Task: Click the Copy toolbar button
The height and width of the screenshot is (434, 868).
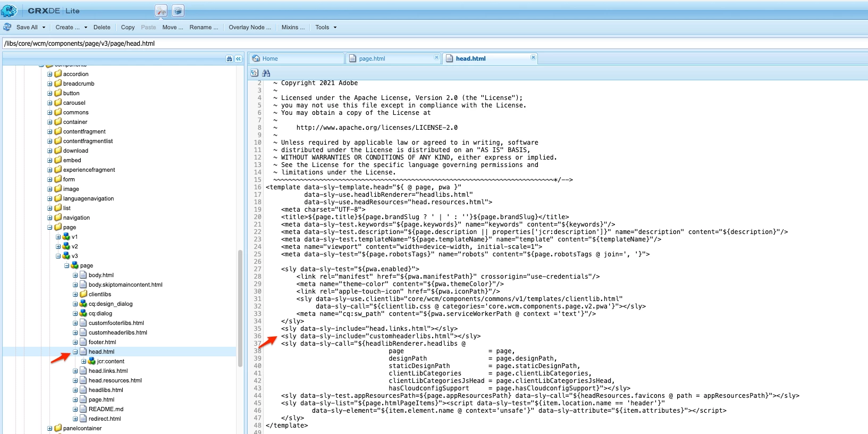Action: pos(128,27)
